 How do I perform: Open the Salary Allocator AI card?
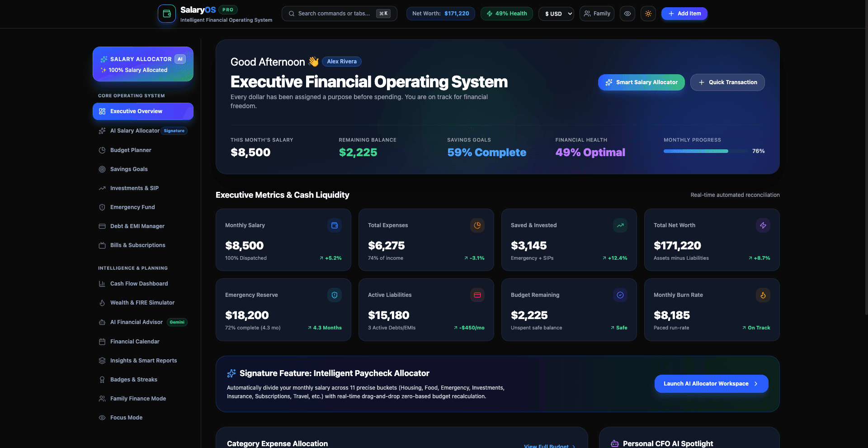(143, 64)
